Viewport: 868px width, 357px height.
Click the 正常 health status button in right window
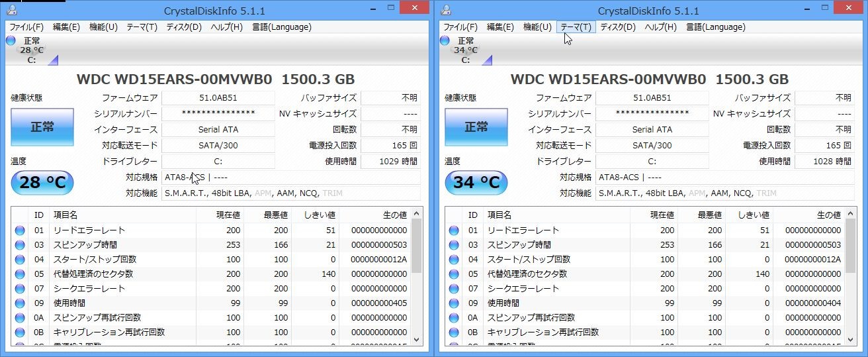click(x=476, y=127)
